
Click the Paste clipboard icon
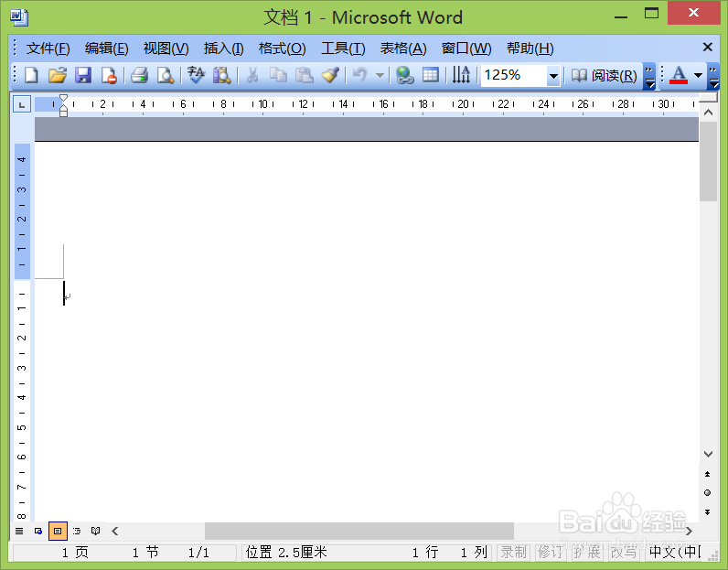[x=305, y=75]
